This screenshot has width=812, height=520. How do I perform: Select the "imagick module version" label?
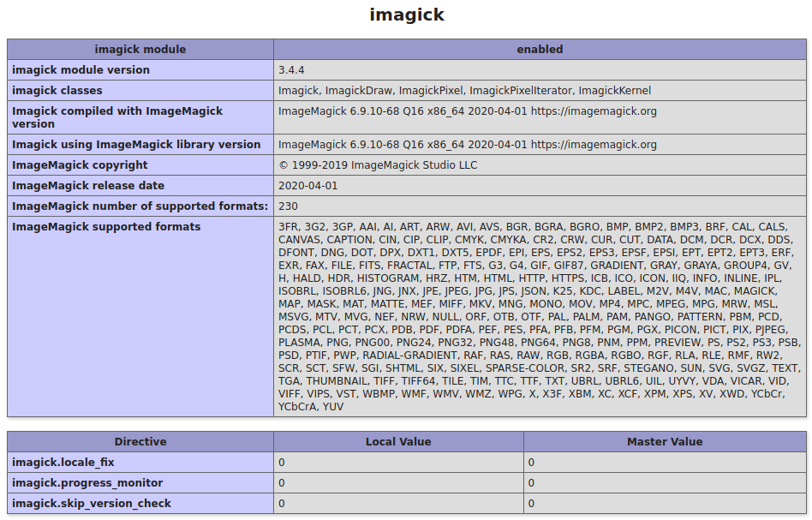click(x=81, y=70)
